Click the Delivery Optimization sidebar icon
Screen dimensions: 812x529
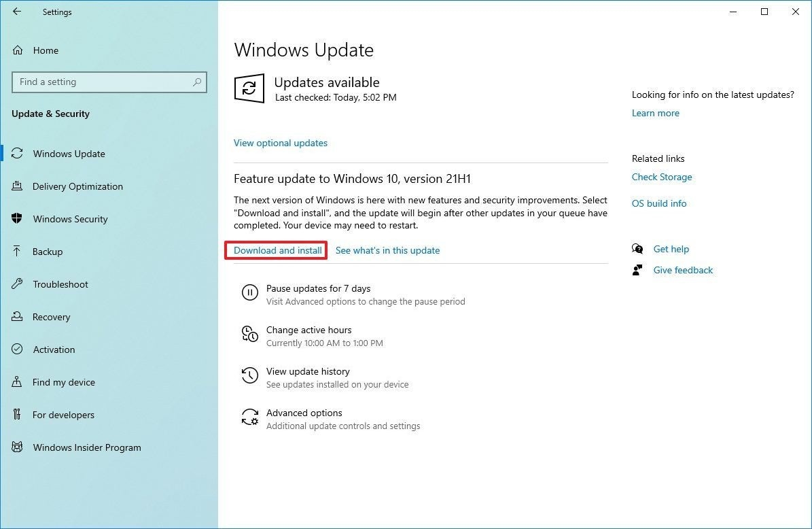click(x=17, y=186)
